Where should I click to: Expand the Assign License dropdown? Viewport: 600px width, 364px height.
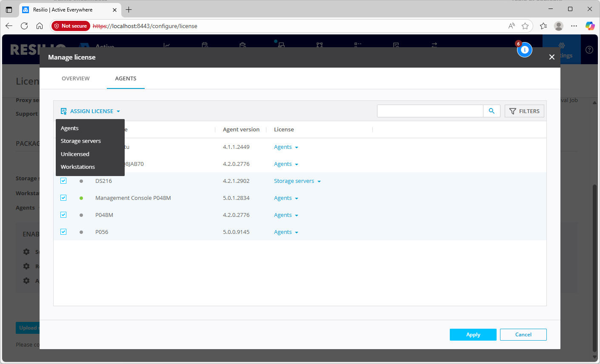click(91, 111)
